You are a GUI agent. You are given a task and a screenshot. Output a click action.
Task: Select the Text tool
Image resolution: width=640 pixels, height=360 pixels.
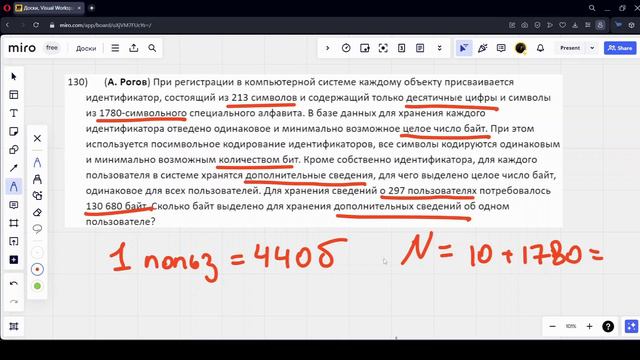pos(13,113)
